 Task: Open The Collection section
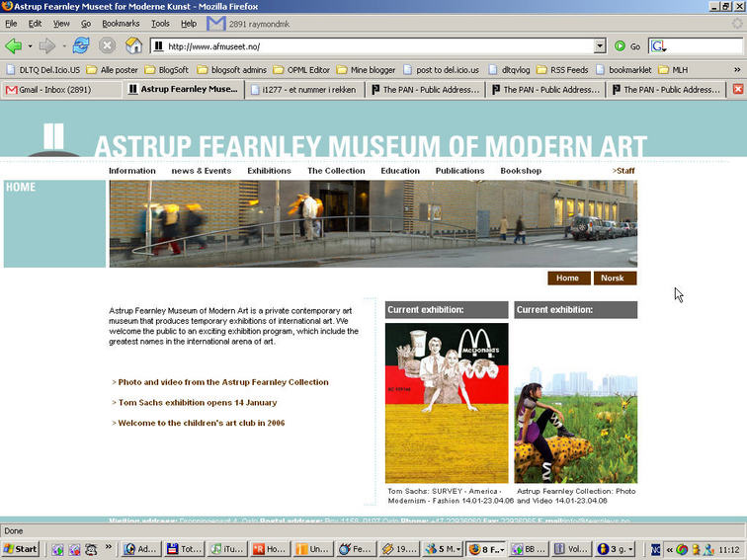[336, 171]
